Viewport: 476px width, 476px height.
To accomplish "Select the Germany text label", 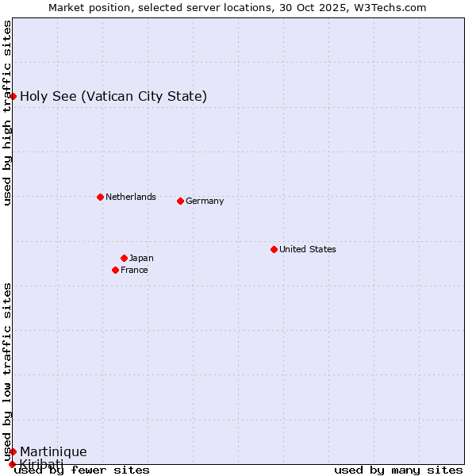I will (x=205, y=201).
